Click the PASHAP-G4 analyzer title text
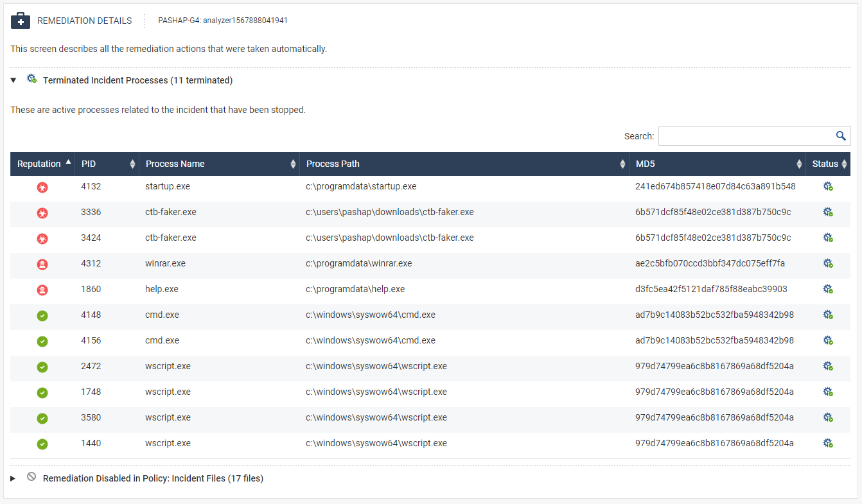Screen dimensions: 862x504 click(223, 21)
